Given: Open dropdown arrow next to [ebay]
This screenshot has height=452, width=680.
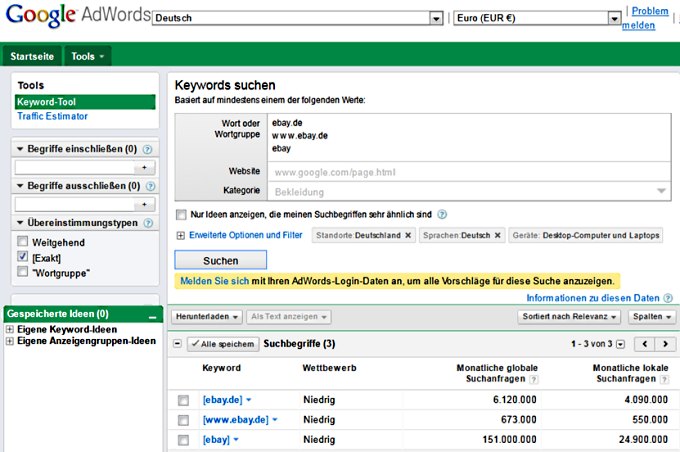Looking at the screenshot, I should 236,440.
